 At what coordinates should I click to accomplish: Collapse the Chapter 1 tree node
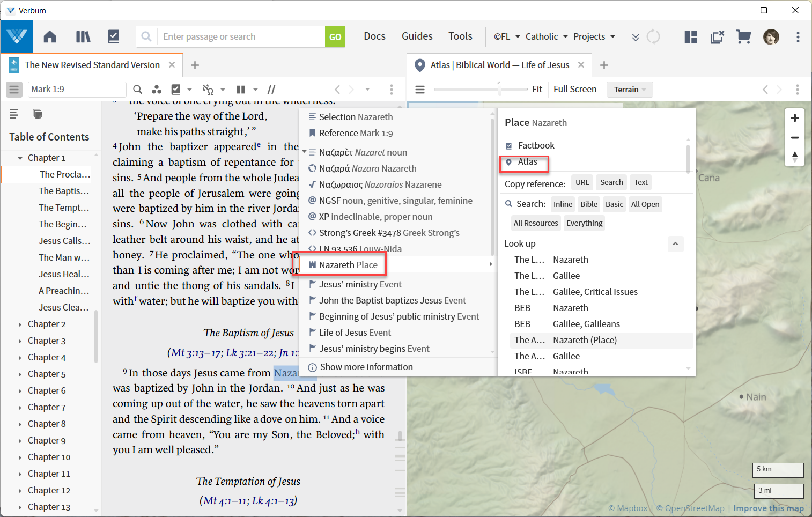20,158
